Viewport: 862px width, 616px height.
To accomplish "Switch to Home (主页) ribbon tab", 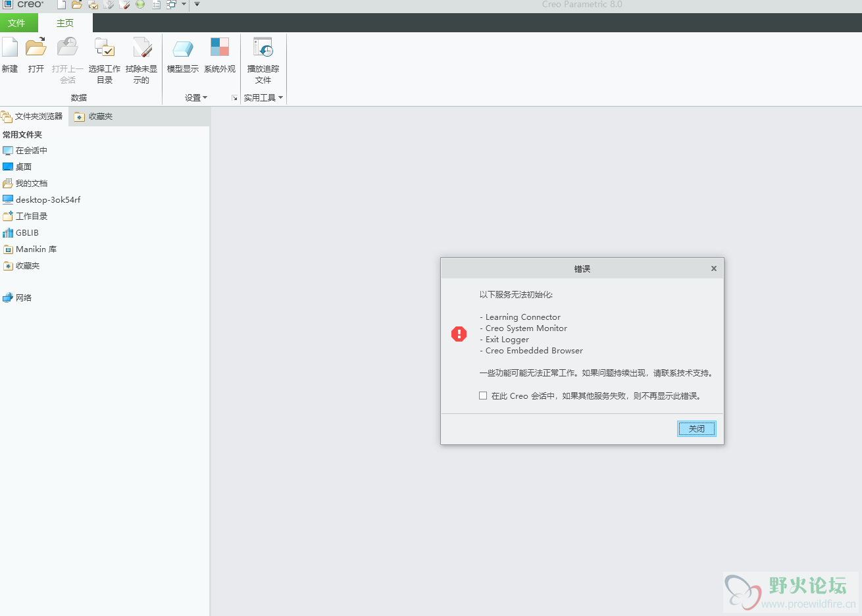I will tap(65, 23).
